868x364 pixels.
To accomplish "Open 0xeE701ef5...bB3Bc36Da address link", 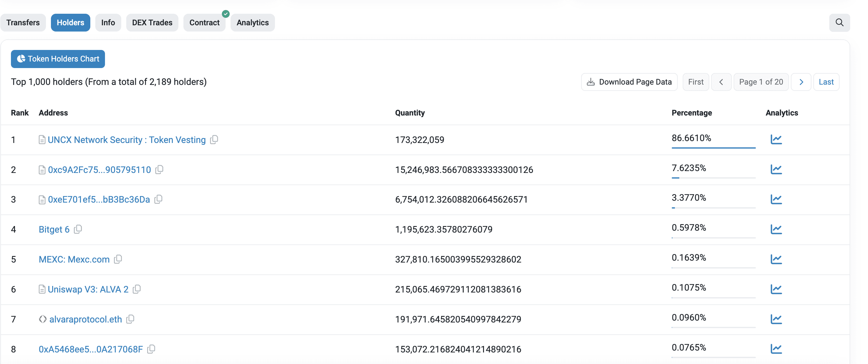I will (99, 199).
